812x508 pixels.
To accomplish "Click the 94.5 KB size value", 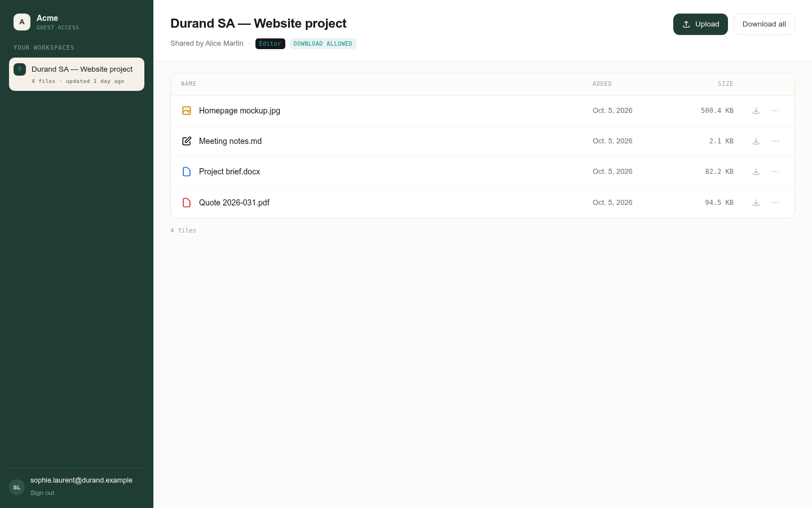I will tap(719, 203).
